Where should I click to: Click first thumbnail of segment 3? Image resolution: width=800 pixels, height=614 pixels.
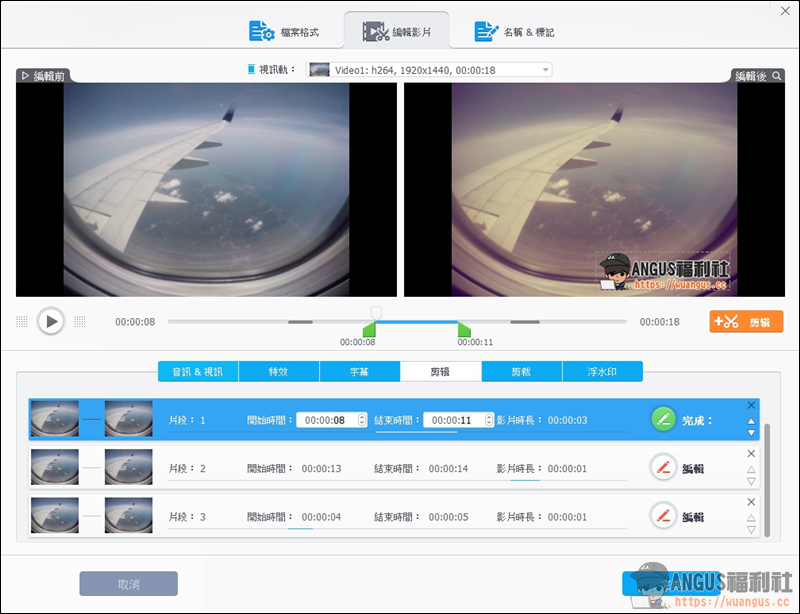pos(55,515)
